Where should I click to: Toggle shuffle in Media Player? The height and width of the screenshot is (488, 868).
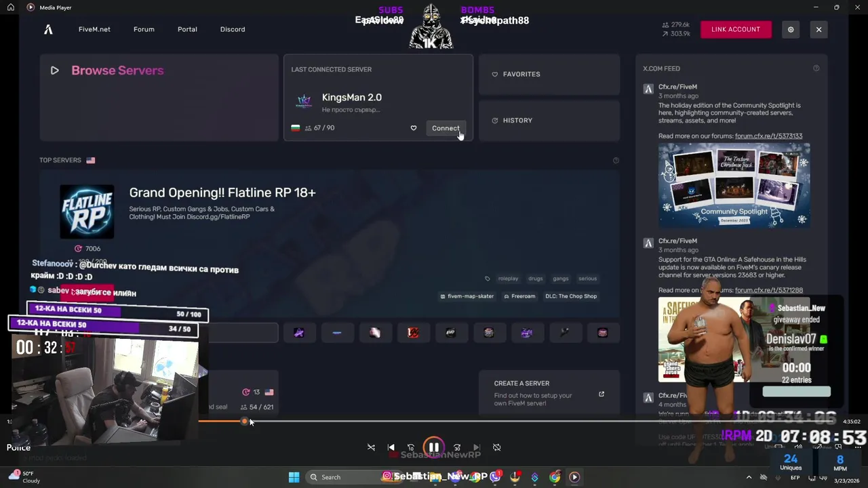coord(371,447)
